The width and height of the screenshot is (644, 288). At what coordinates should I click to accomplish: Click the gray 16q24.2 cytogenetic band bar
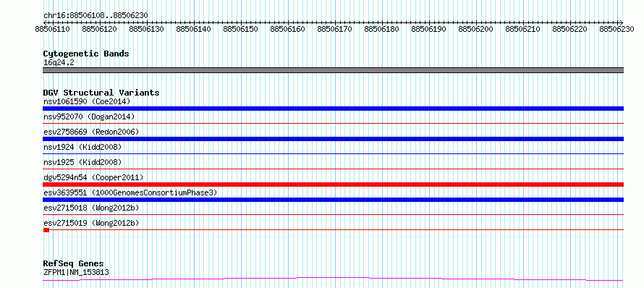334,70
